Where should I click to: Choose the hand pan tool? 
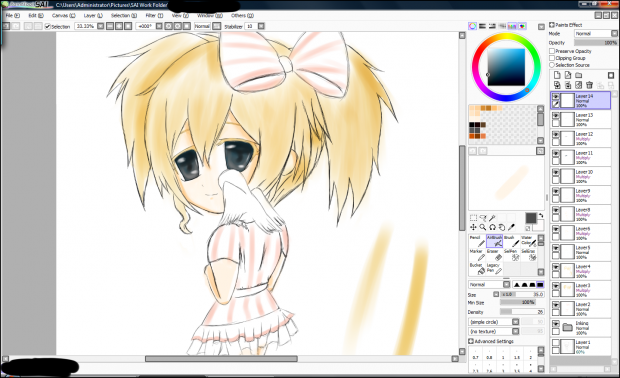pyautogui.click(x=502, y=227)
